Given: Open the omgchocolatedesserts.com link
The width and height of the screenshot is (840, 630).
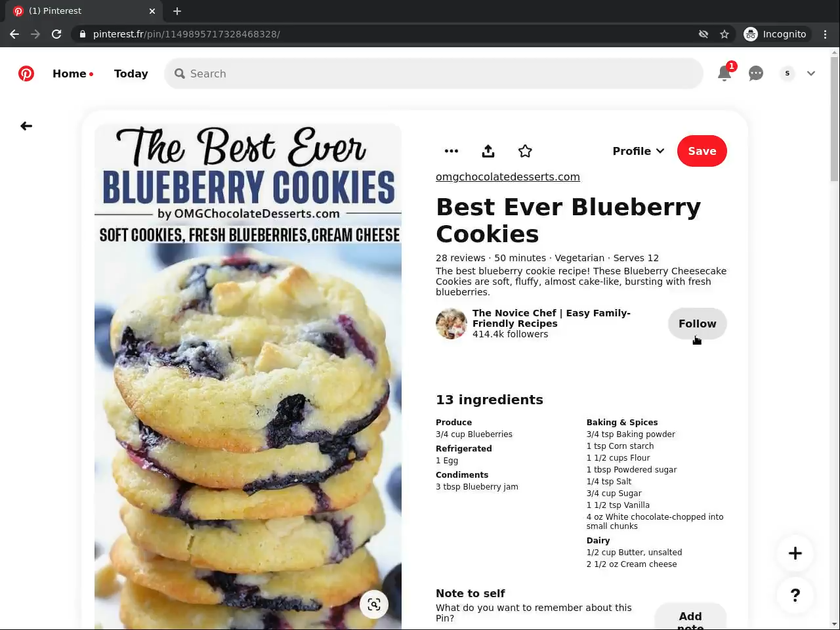Looking at the screenshot, I should [x=508, y=177].
